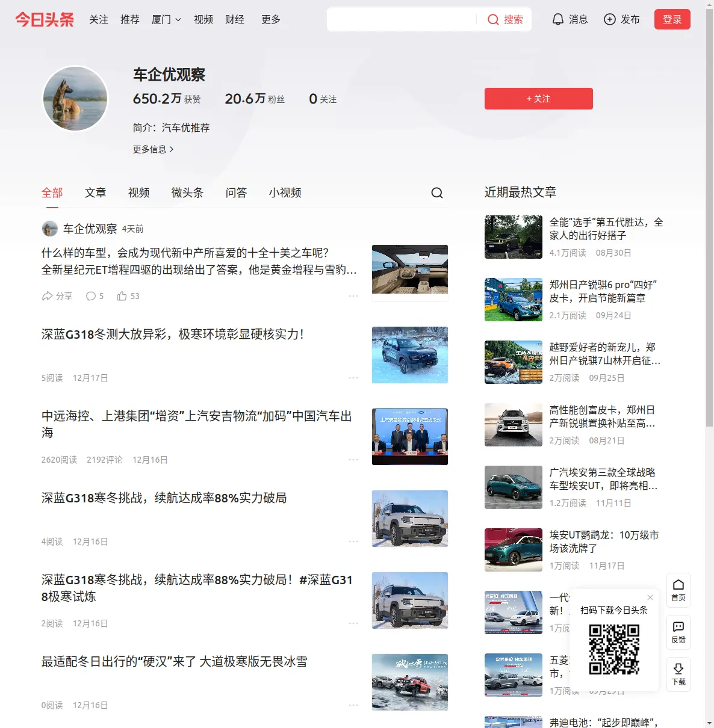Click the 下载 download floating button
This screenshot has height=728, width=714.
point(678,674)
